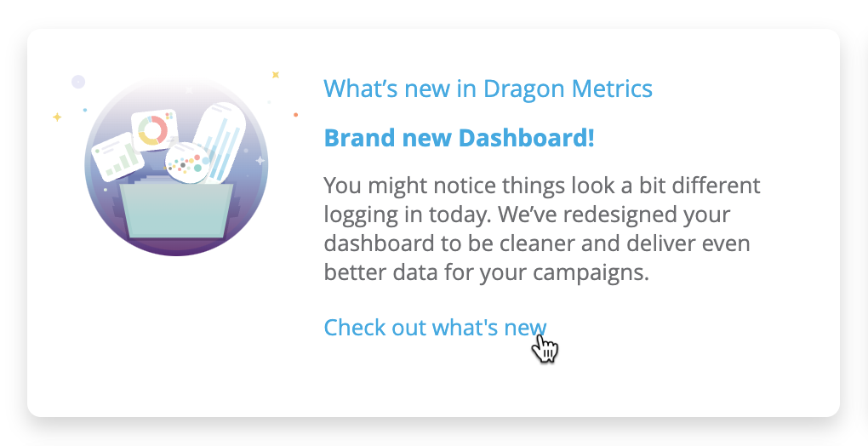The height and width of the screenshot is (446, 868).
Task: Select the 'Brand new Dashboard!' title
Action: (459, 137)
